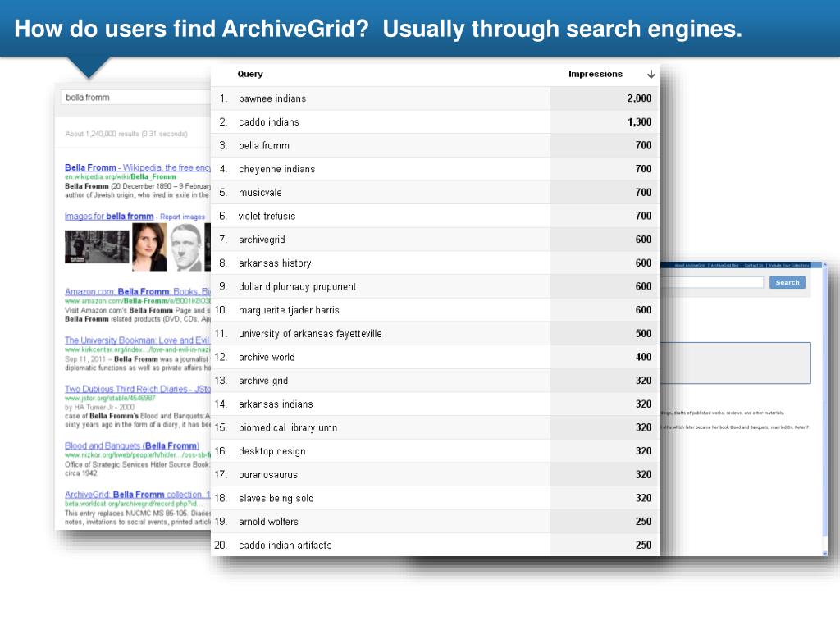Click the street scene image thumbnail

(97, 247)
